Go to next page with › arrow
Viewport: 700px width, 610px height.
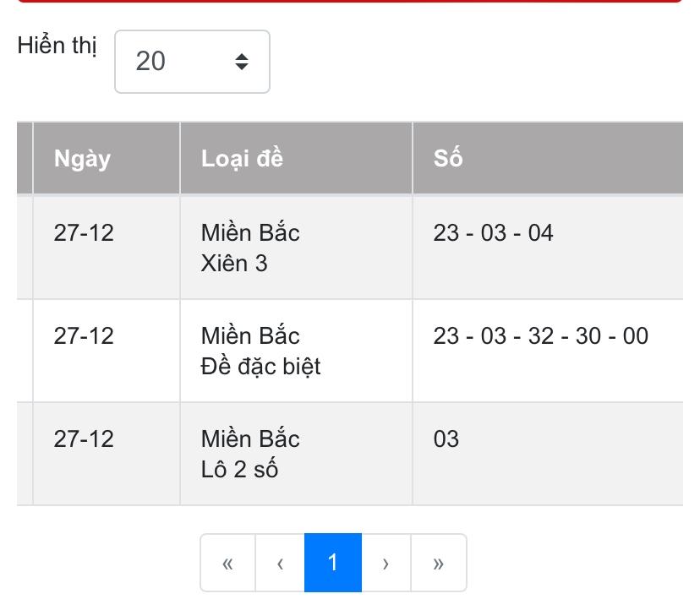click(386, 564)
